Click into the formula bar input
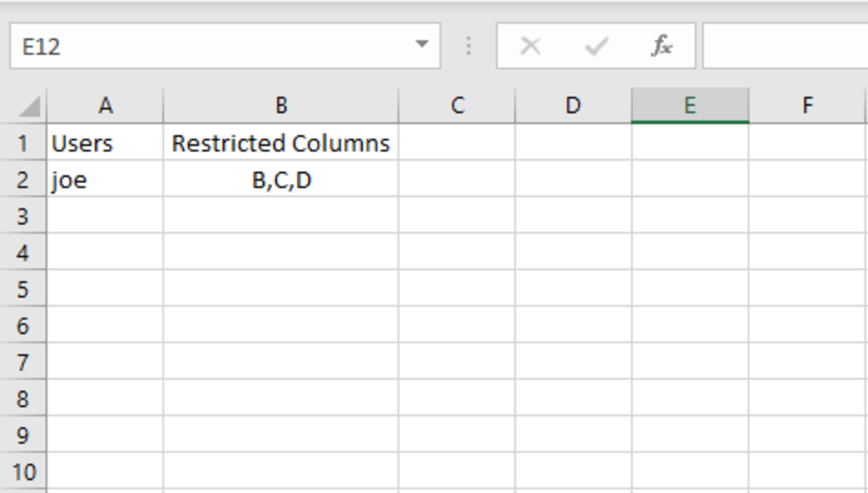This screenshot has height=493, width=868. [x=785, y=46]
